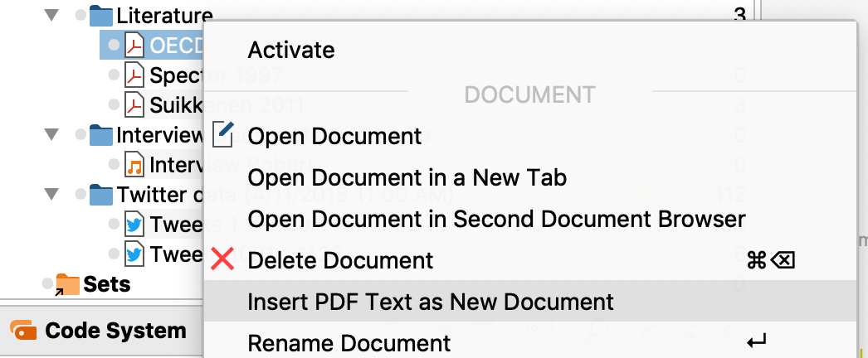This screenshot has height=358, width=868.
Task: Toggle activation dot beside OECD document
Action: (x=114, y=45)
